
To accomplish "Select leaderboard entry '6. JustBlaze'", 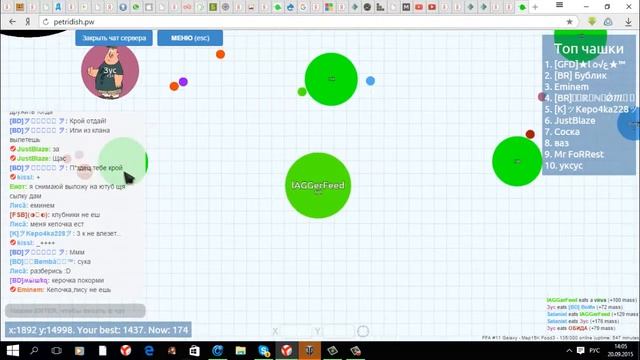I will 570,121.
